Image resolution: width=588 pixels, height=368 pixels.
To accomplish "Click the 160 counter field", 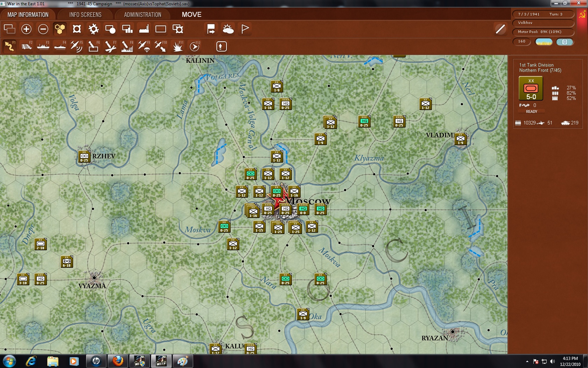I will 522,41.
